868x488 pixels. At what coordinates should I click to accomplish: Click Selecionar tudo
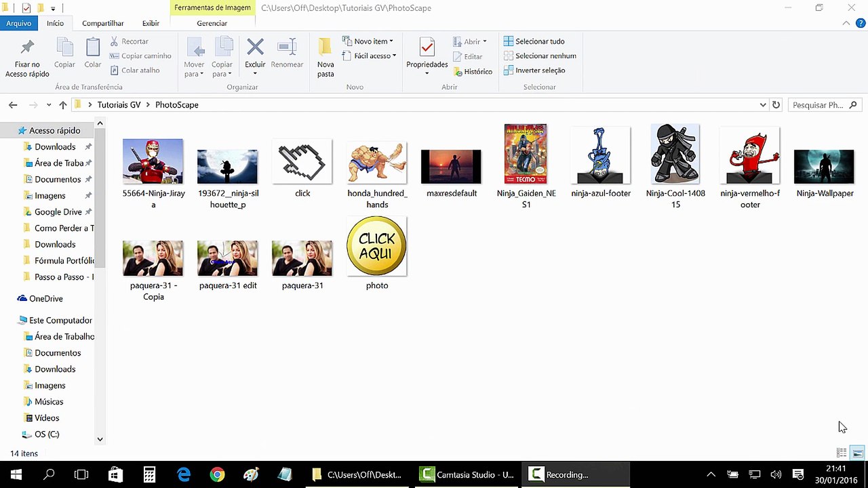pos(534,41)
